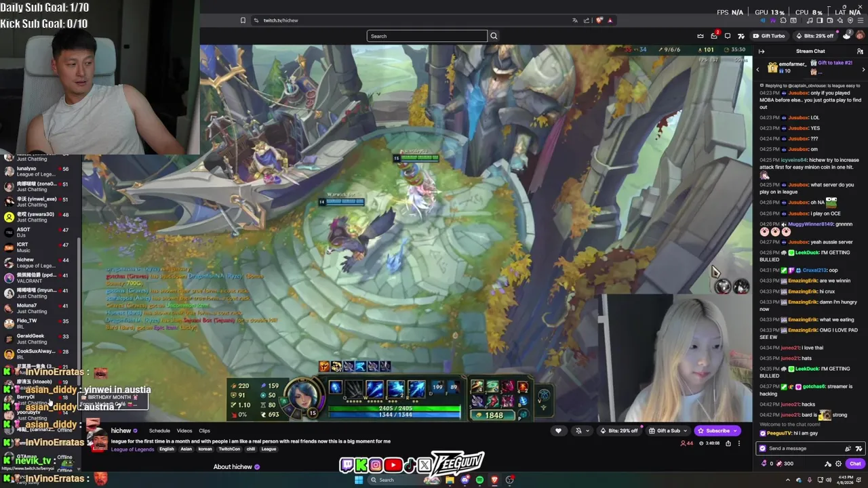
Task: Focus the Twitch Search field
Action: pyautogui.click(x=427, y=36)
